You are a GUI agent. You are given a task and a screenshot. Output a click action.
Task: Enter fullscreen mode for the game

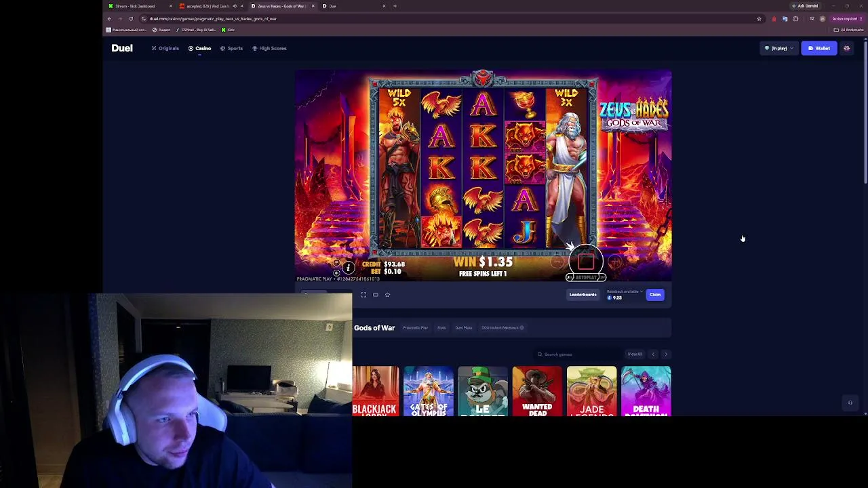[x=363, y=295]
